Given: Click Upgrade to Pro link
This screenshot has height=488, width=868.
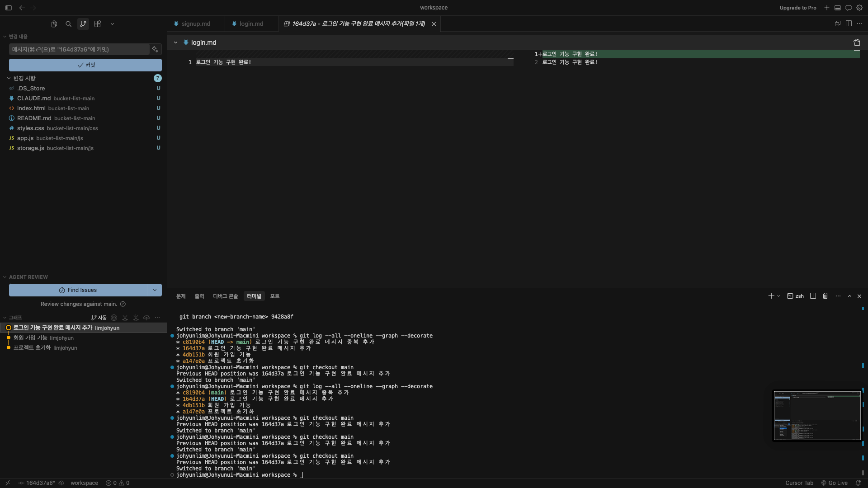Looking at the screenshot, I should pos(798,8).
